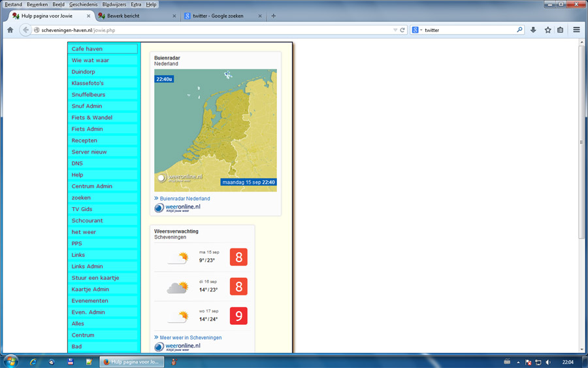Open the Geschiedenis menu
The width and height of the screenshot is (588, 368).
click(x=83, y=5)
